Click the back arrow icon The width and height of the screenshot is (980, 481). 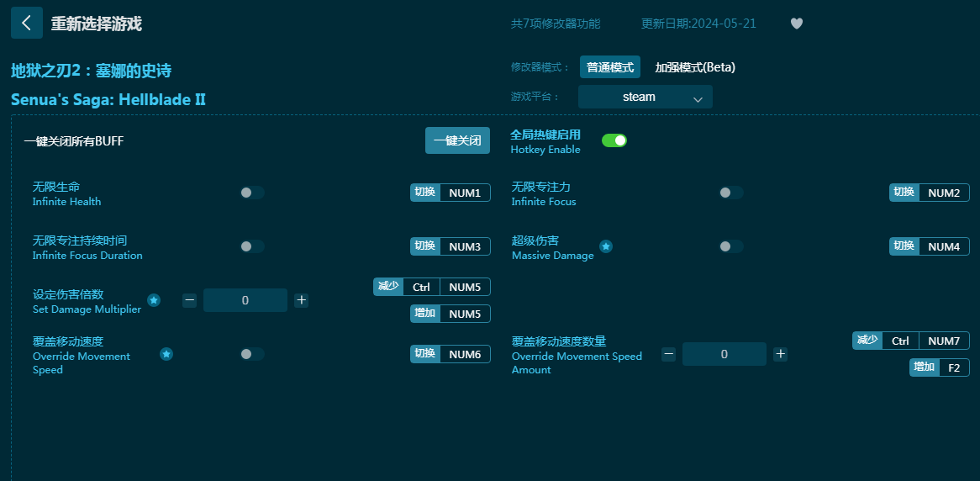(x=27, y=24)
